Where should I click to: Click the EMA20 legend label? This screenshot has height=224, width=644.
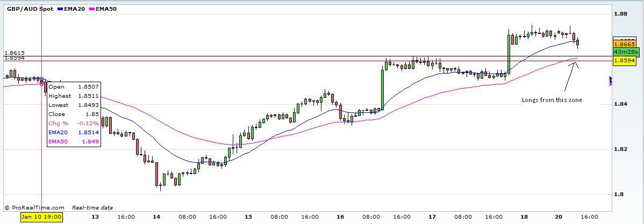[x=74, y=9]
